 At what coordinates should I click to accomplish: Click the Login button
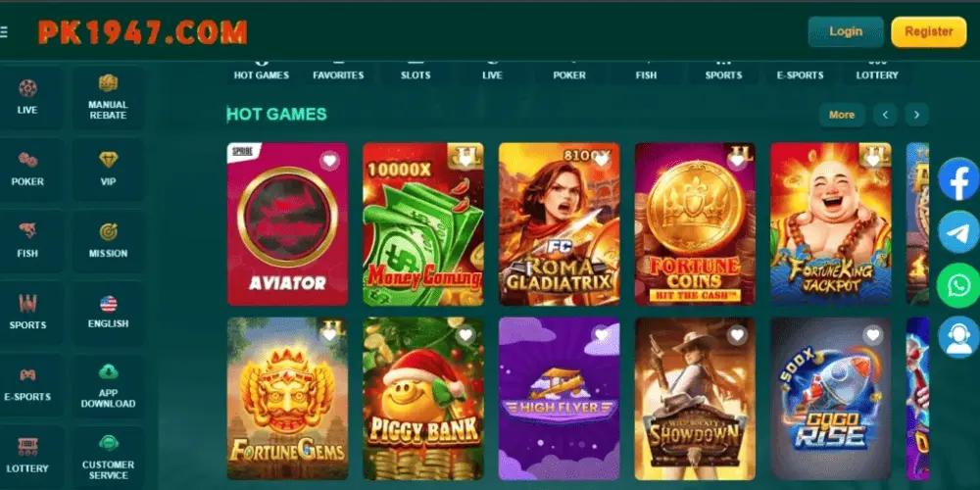click(x=846, y=32)
